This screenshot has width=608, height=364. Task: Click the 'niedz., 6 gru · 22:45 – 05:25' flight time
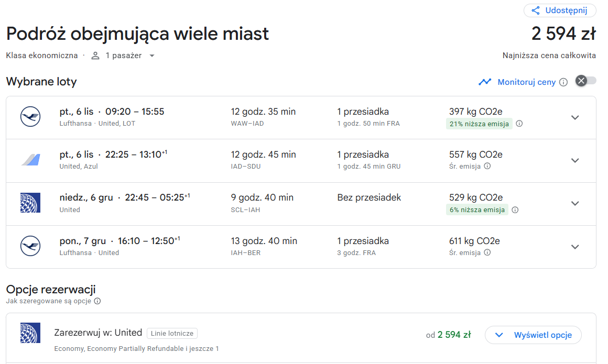pos(124,197)
